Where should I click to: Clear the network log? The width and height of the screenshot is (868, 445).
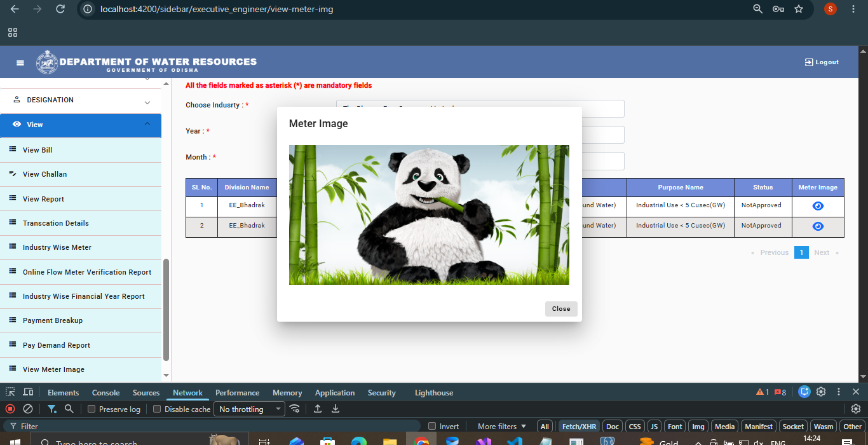click(x=28, y=409)
